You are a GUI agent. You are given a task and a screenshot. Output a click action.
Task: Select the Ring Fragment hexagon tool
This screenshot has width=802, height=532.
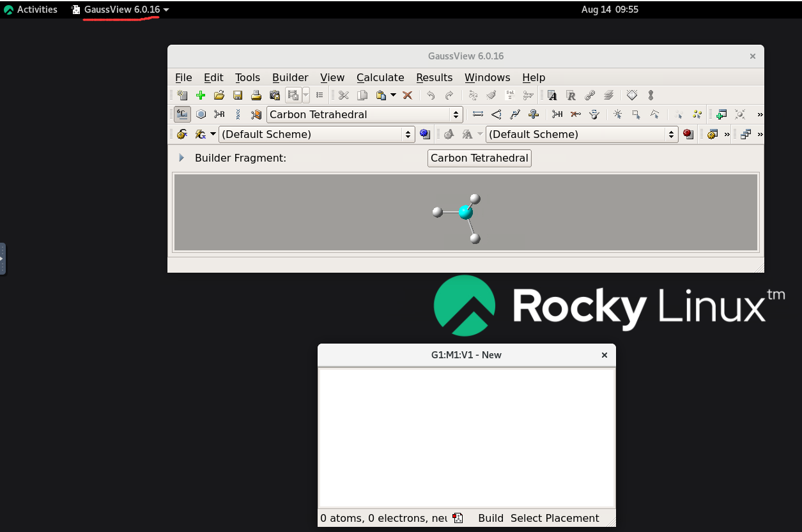click(201, 114)
